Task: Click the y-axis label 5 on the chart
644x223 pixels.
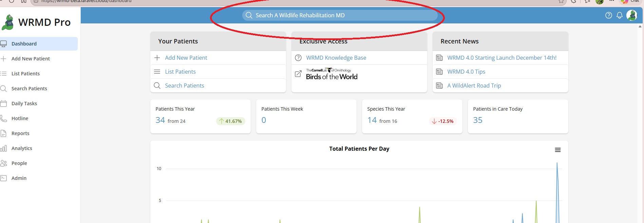Action: point(160,201)
